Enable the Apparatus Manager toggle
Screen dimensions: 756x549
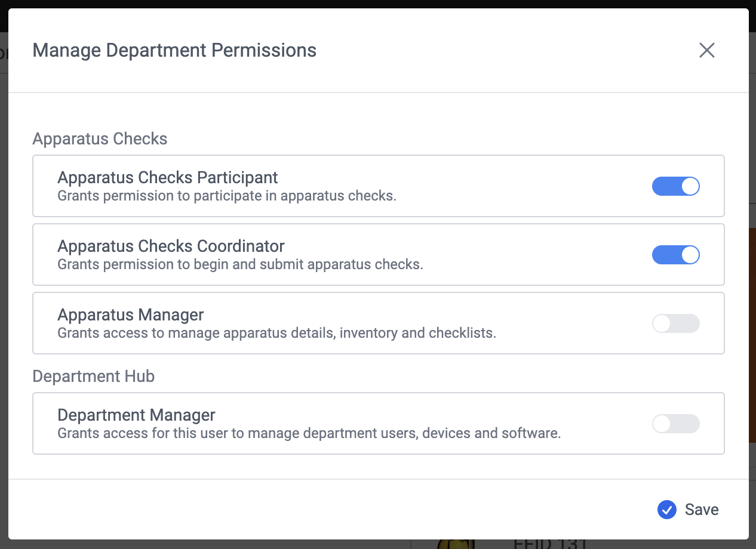click(676, 323)
